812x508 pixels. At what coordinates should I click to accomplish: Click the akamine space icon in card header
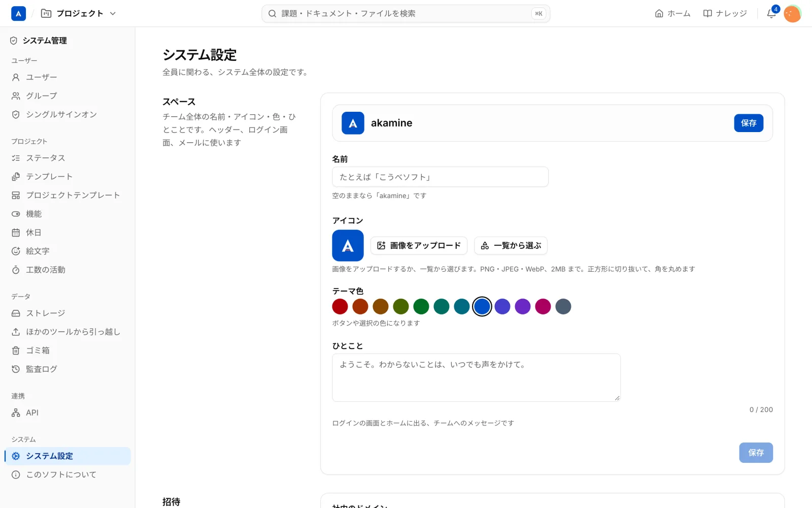click(353, 123)
